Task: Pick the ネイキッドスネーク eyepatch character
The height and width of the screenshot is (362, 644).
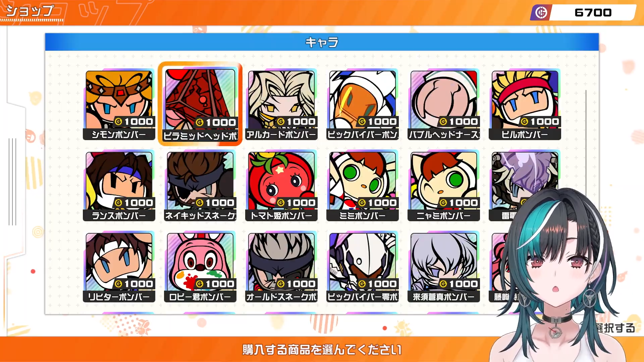Action: click(x=200, y=186)
